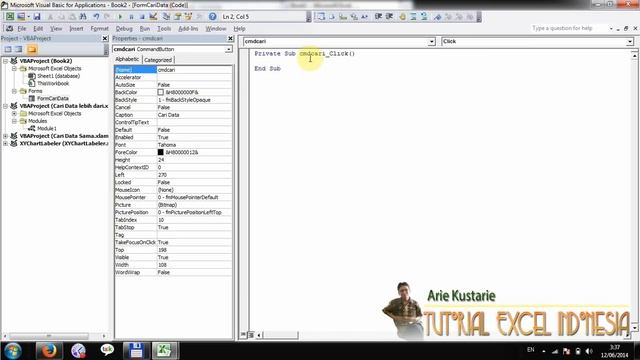
Task: Open the Insert menu
Action: [76, 29]
